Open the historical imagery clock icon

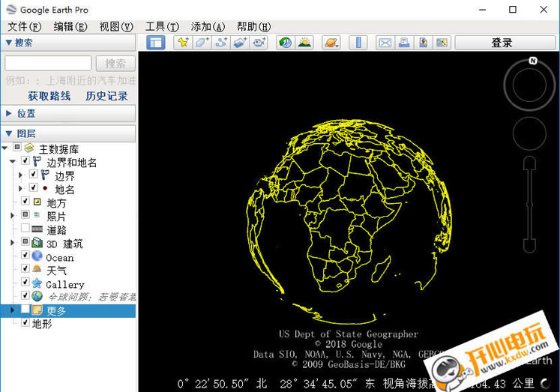pos(285,43)
